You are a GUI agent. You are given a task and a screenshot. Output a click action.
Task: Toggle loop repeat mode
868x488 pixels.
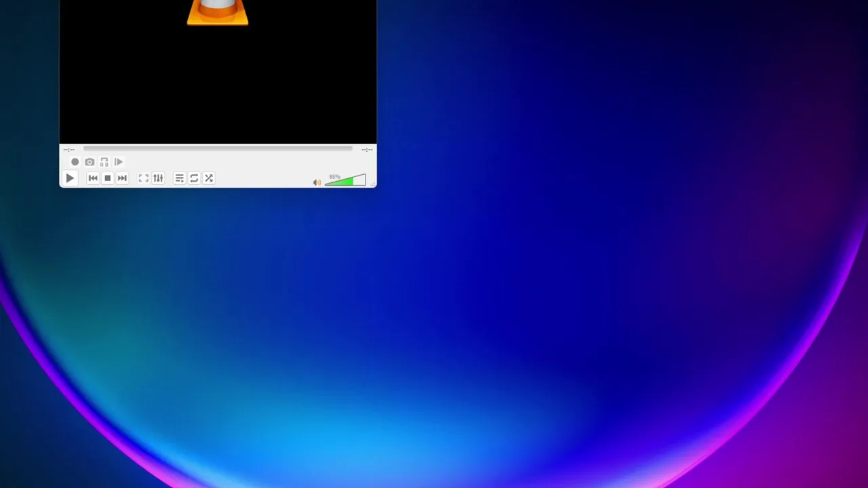(194, 178)
